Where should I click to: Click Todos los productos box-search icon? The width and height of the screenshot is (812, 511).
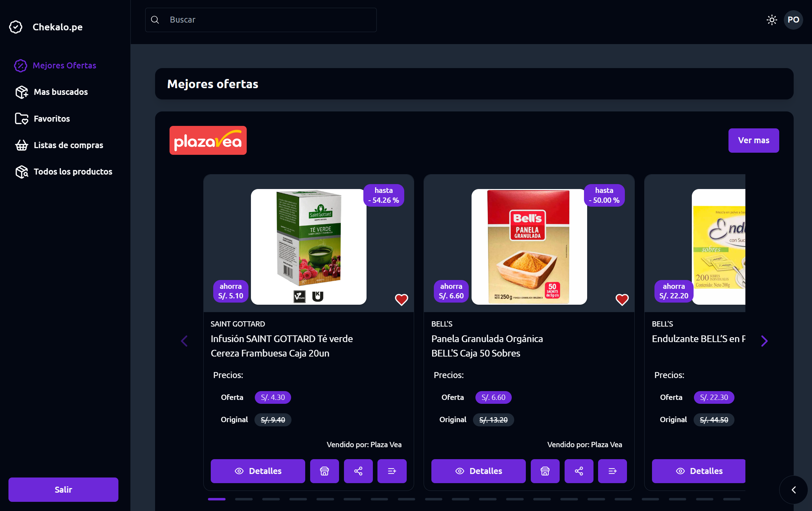coord(21,172)
